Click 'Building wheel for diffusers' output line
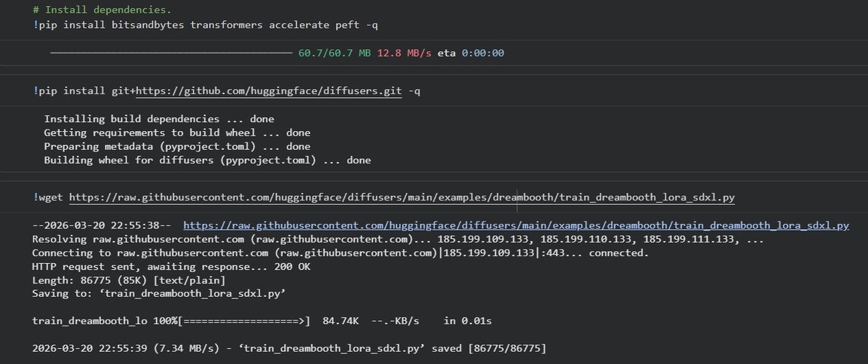 [x=208, y=161]
